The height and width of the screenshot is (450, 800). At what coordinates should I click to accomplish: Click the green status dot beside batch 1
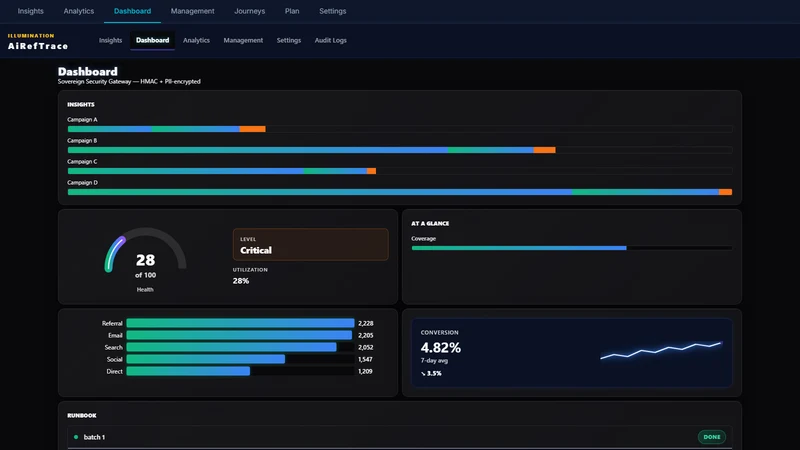(x=76, y=437)
